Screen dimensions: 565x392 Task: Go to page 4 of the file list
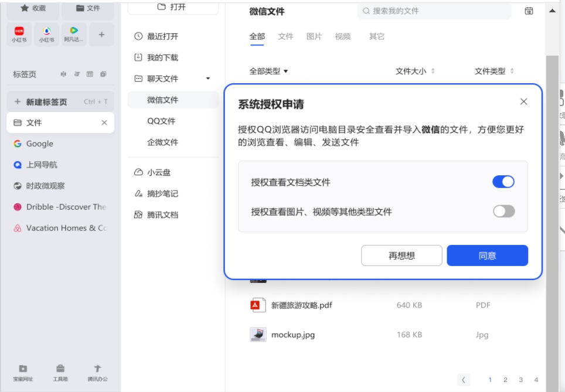point(536,379)
